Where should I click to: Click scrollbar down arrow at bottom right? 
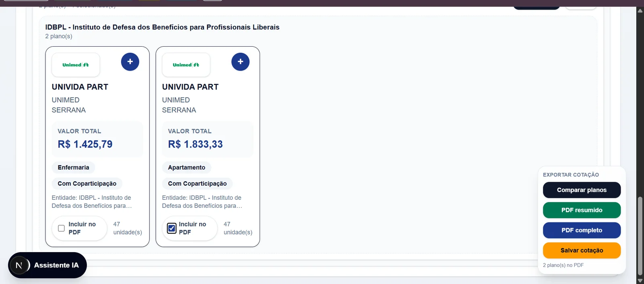tap(640, 281)
